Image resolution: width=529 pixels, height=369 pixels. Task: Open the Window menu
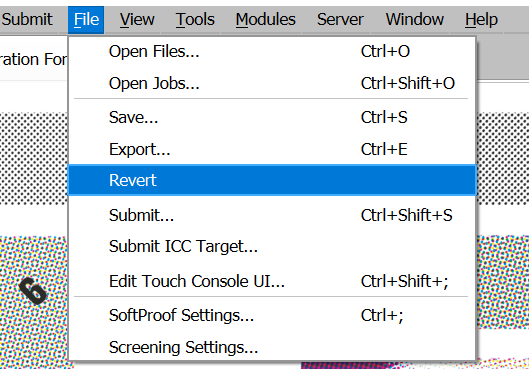[x=415, y=20]
